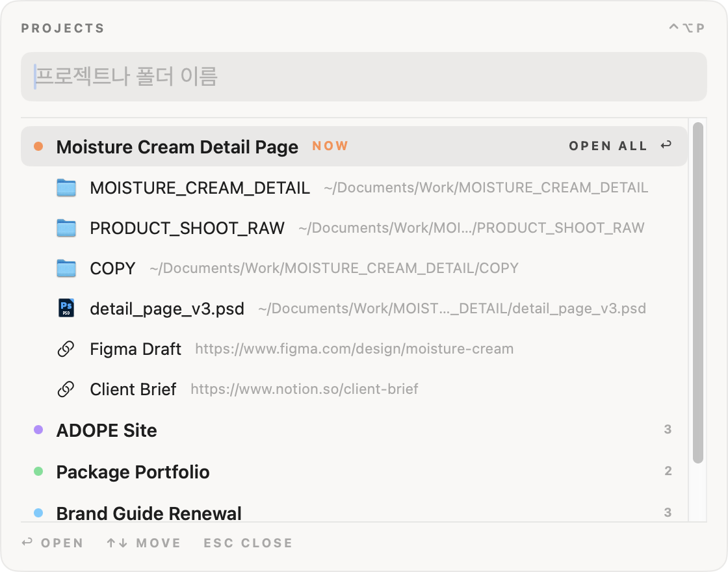This screenshot has height=572, width=728.
Task: Open the Client Brief link
Action: [354, 389]
